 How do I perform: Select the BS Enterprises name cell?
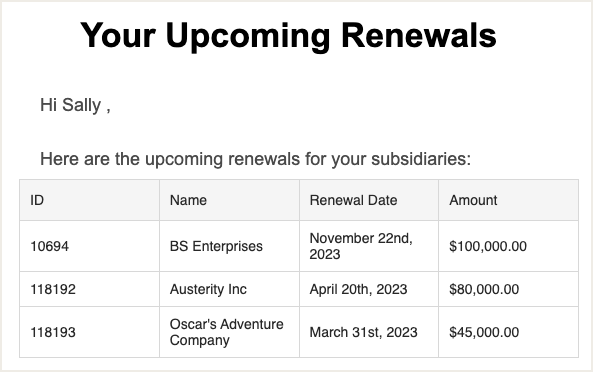(229, 246)
